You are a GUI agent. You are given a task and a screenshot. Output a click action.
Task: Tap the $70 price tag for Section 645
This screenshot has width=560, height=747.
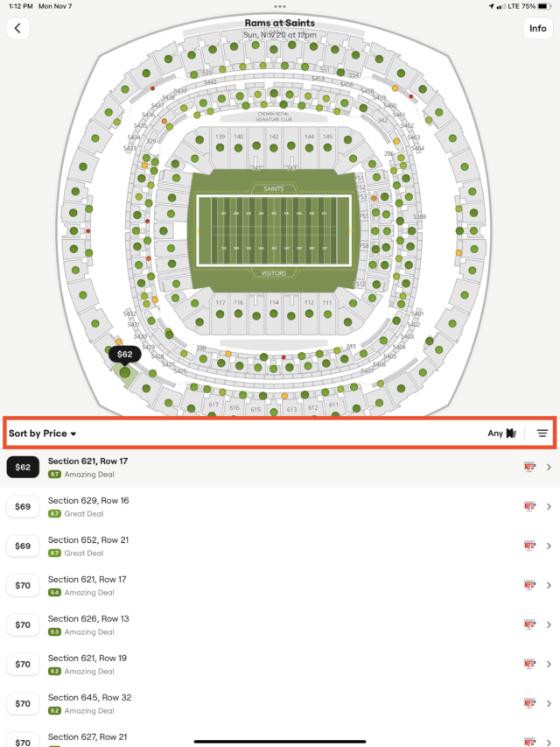[22, 703]
